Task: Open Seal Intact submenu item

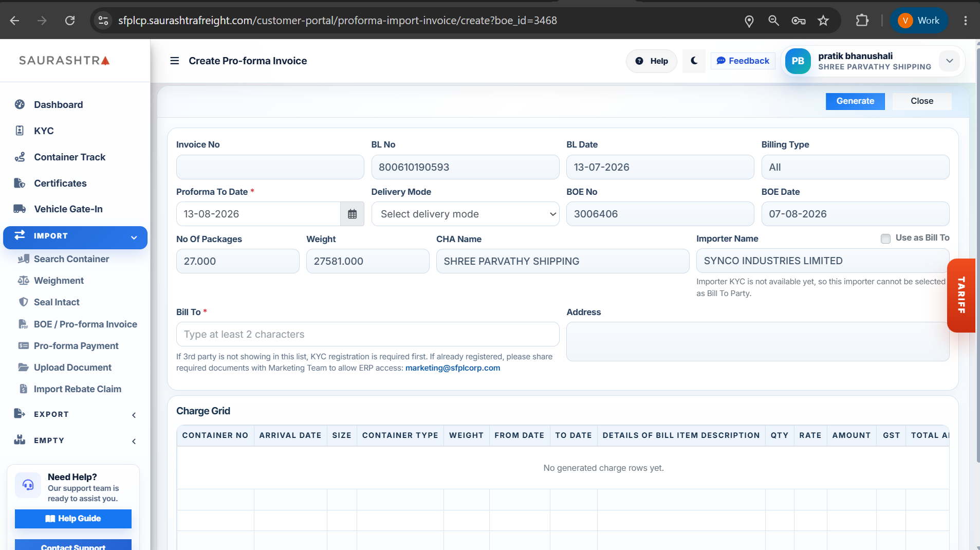Action: tap(57, 302)
